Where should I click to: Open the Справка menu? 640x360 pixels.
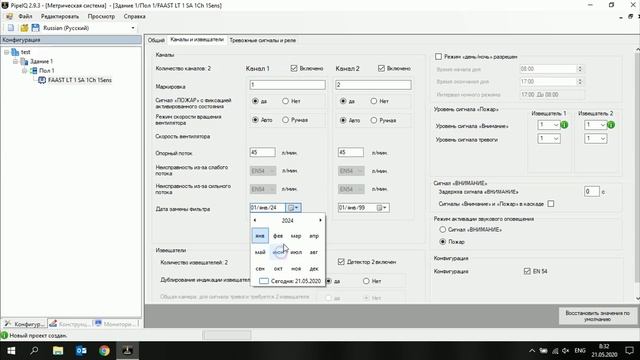pyautogui.click(x=134, y=16)
